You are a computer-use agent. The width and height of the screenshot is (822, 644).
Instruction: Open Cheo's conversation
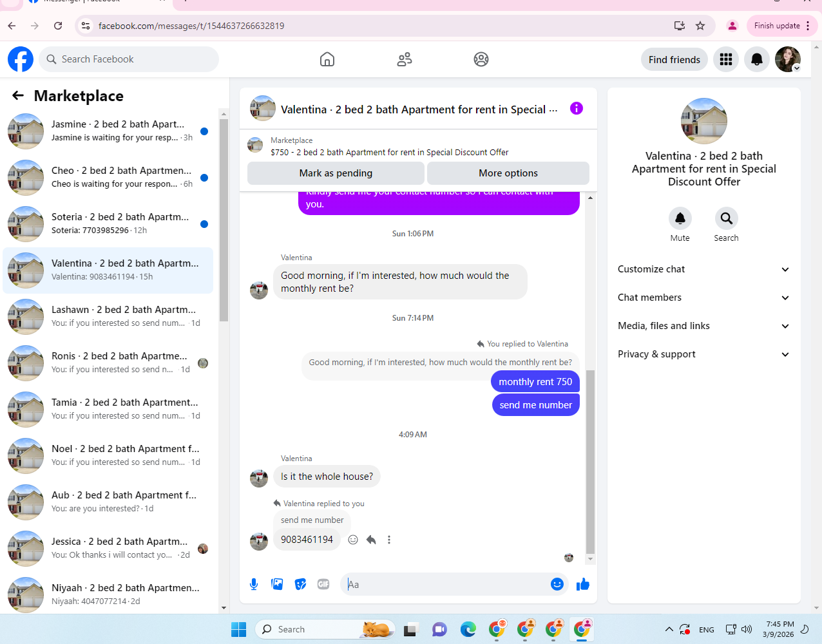tap(108, 178)
